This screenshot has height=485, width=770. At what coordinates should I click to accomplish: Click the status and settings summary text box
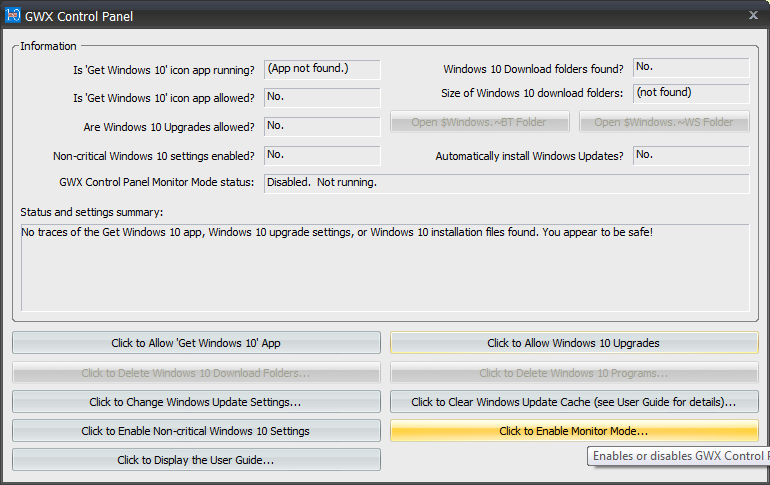click(x=385, y=268)
